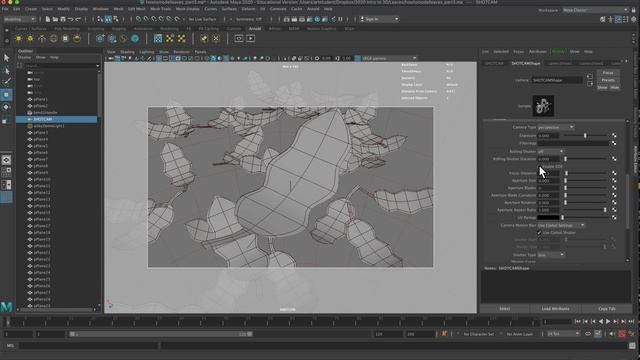Select SHOTCAM in the Outliner

click(x=57, y=119)
